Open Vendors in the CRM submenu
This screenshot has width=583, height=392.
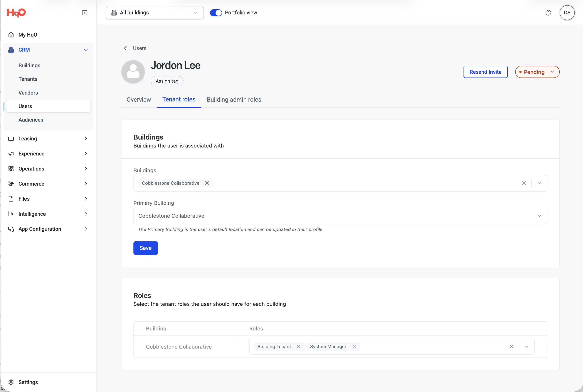(x=28, y=93)
